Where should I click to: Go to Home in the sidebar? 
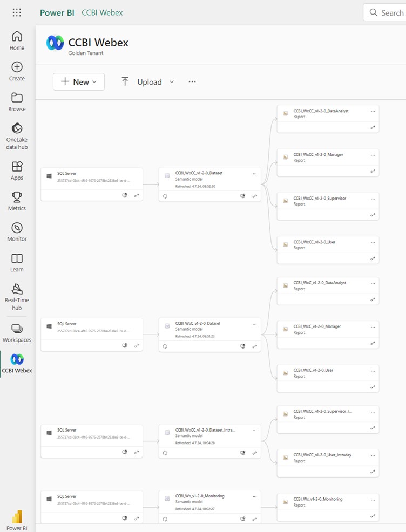click(17, 40)
